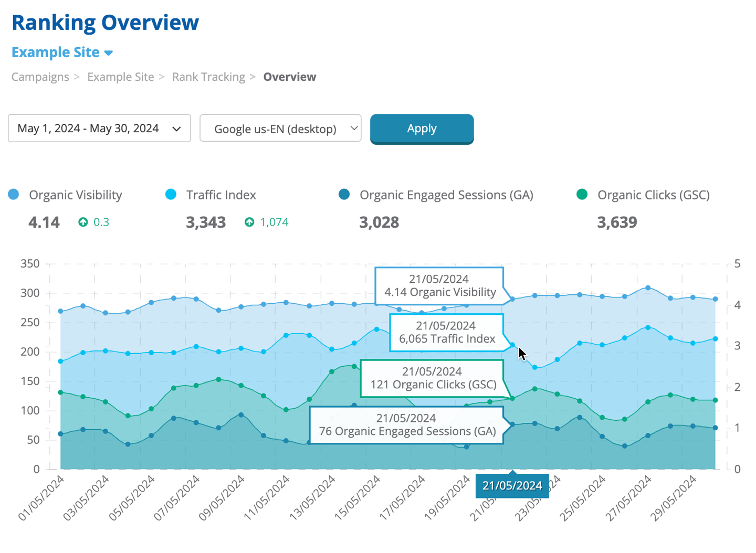Click the 3,639 organic clicks value

617,222
